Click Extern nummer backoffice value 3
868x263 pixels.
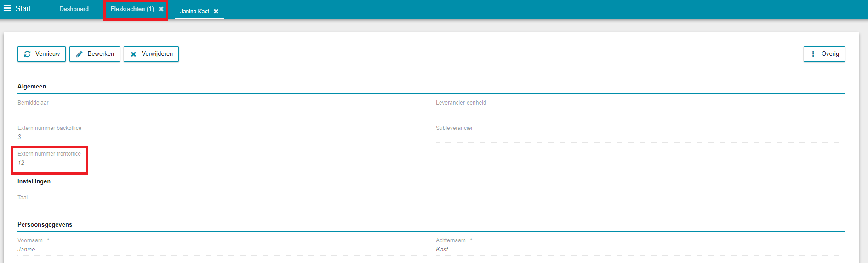(x=19, y=137)
